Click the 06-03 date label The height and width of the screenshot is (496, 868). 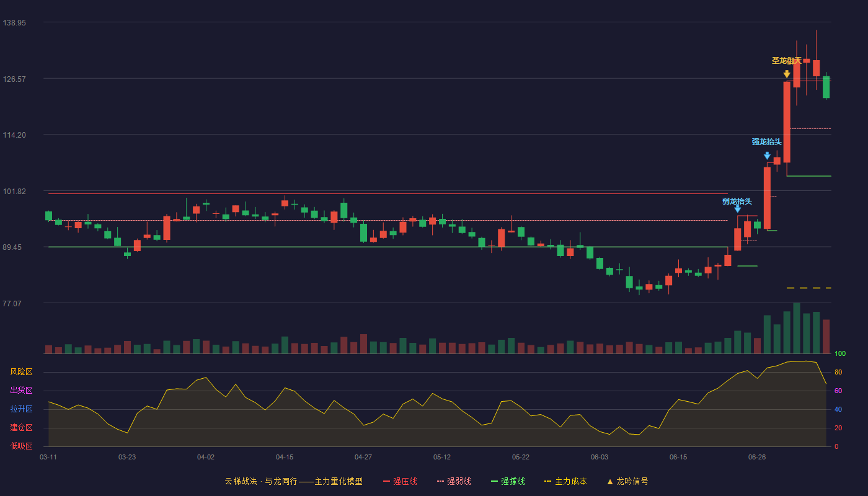(x=600, y=457)
